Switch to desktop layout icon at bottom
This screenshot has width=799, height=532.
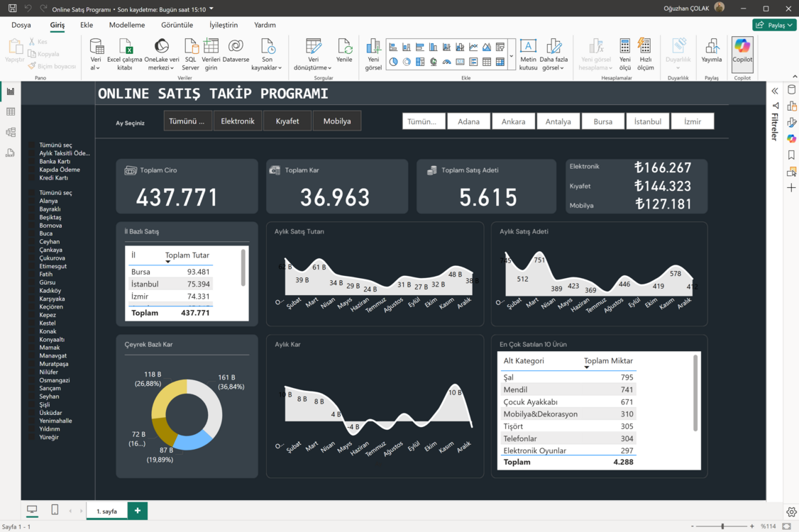tap(32, 509)
